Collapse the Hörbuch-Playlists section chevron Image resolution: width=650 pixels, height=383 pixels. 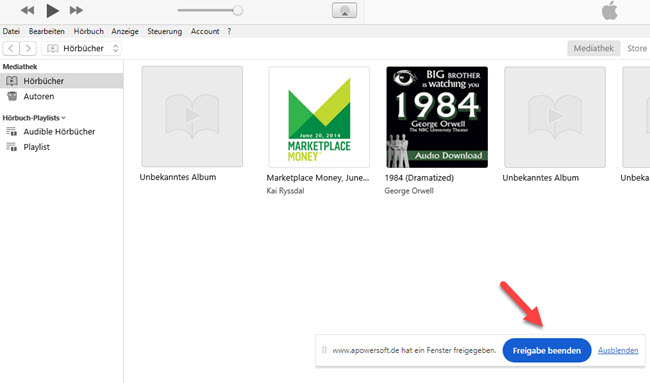(63, 118)
